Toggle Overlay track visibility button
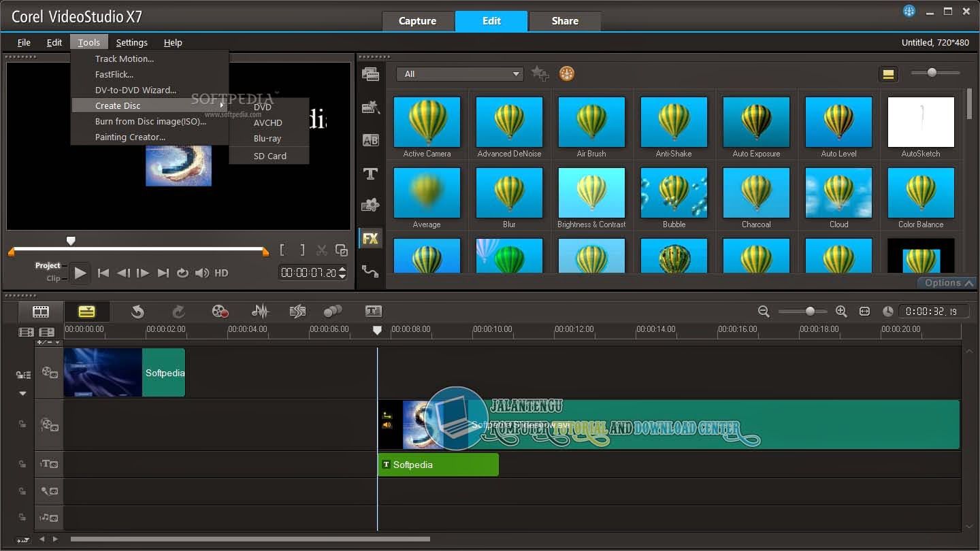The image size is (980, 551). (x=49, y=425)
